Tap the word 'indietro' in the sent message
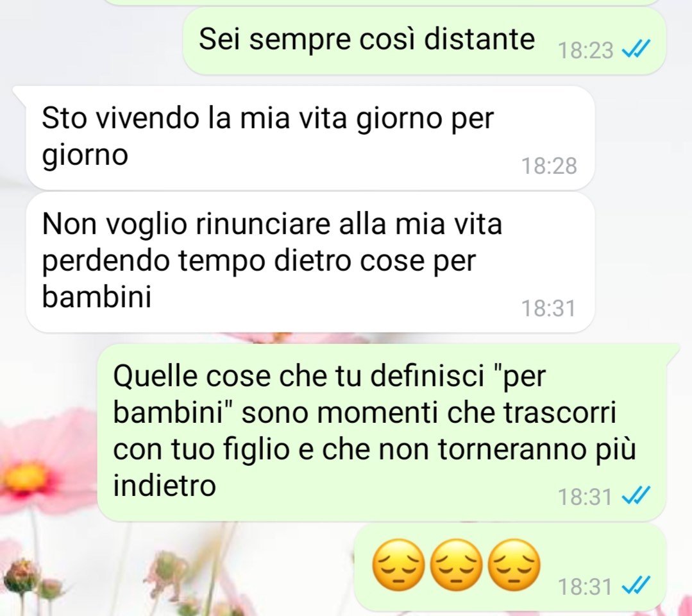The height and width of the screenshot is (616, 692). coord(164,485)
